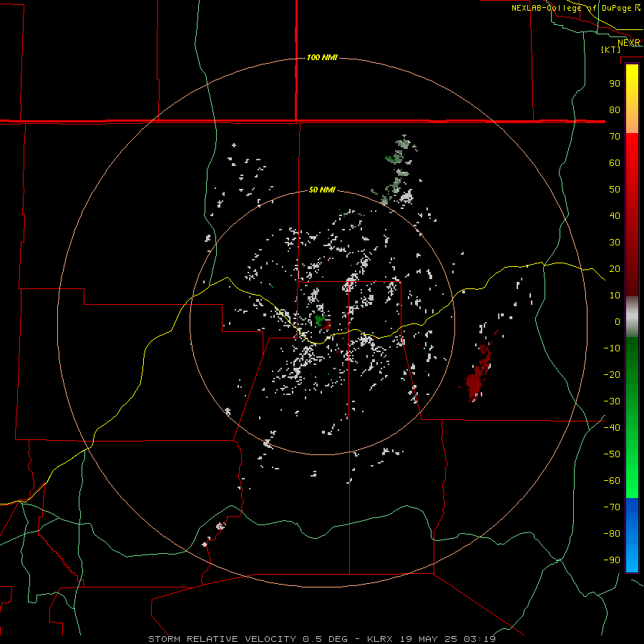Screen dimensions: 644x644
Task: Click the 0 value on velocity scale
Action: pyautogui.click(x=618, y=321)
